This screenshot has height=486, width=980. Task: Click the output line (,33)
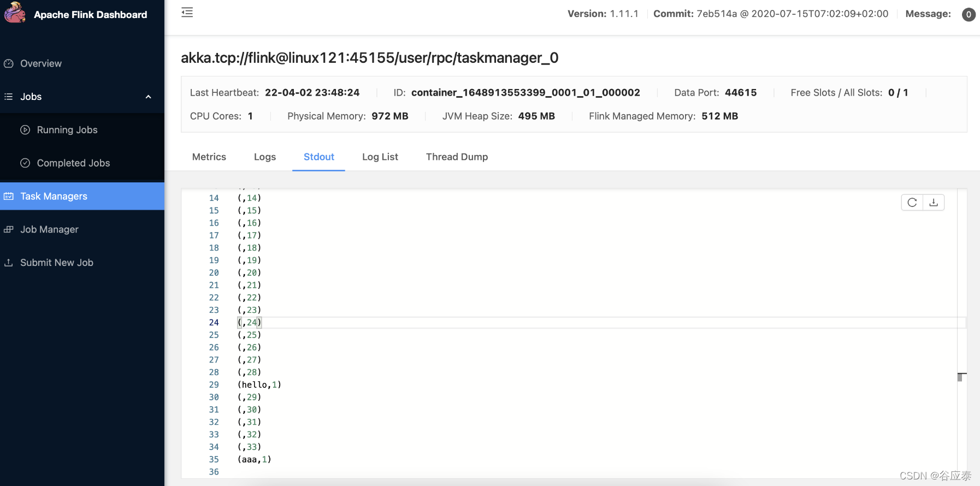250,447
